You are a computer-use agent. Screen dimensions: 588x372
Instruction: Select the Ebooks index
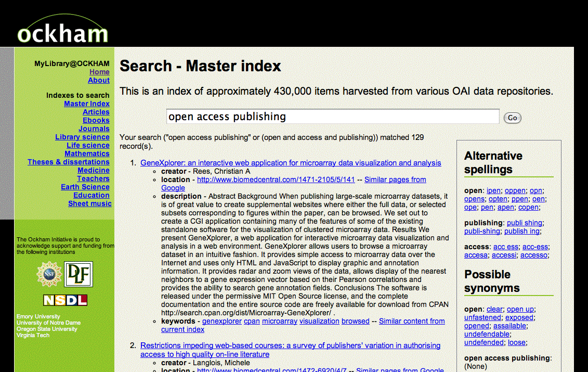(x=96, y=121)
